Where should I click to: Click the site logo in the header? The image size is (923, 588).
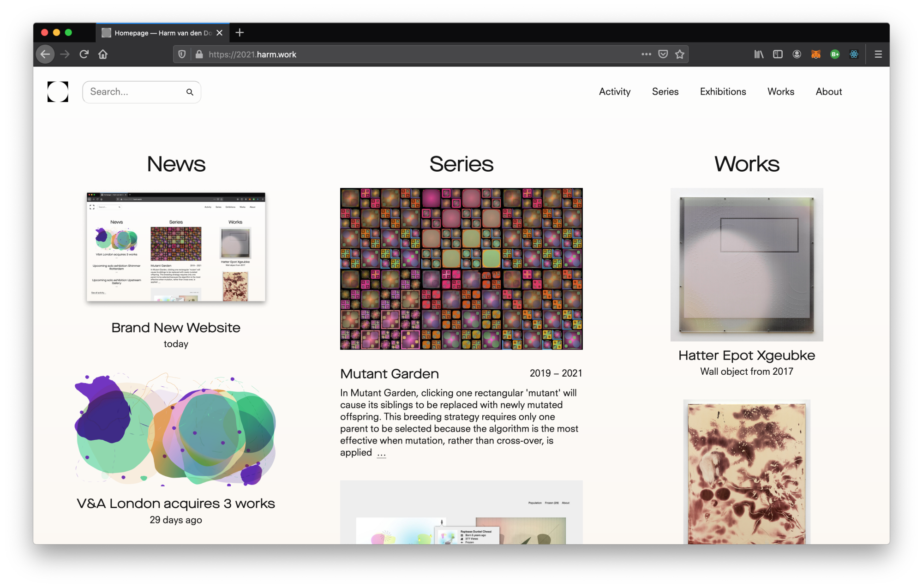(58, 92)
